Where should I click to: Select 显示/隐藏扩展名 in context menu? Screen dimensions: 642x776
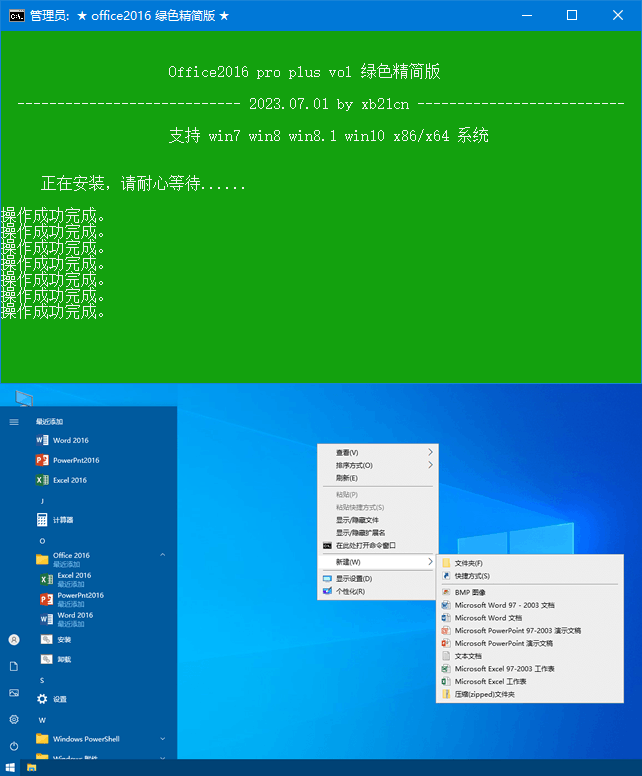(x=378, y=533)
